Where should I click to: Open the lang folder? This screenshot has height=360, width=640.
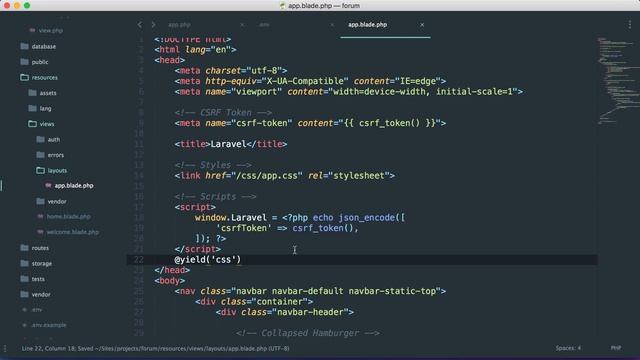point(45,109)
